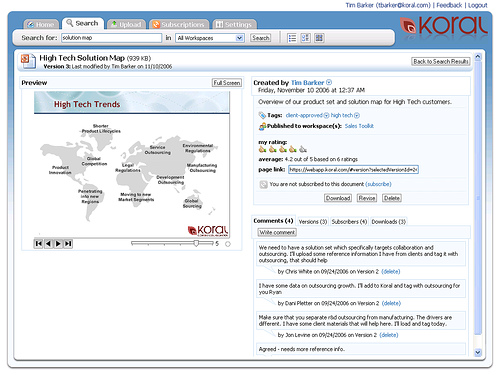Expand menu arrow next to Tim Barker
The width and height of the screenshot is (500, 375).
tap(329, 82)
